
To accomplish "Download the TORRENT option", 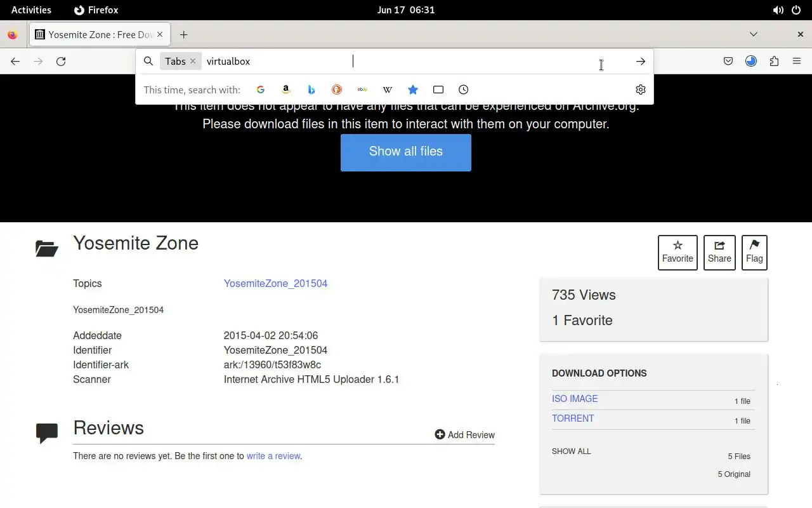I will click(x=573, y=418).
